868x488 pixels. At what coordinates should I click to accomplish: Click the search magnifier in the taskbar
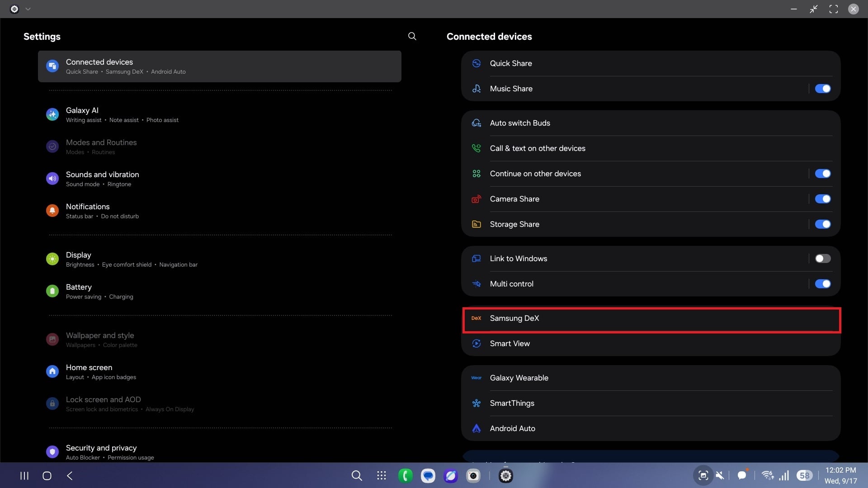[357, 475]
